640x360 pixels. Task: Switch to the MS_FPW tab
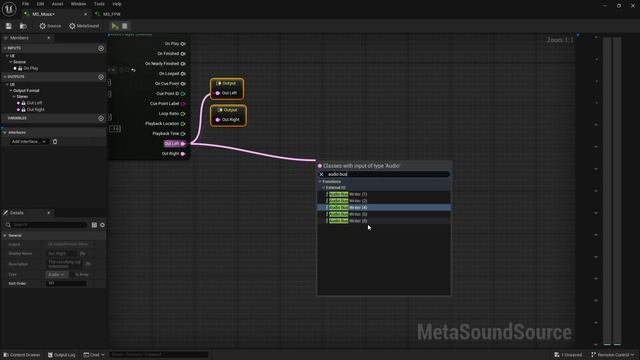(111, 14)
